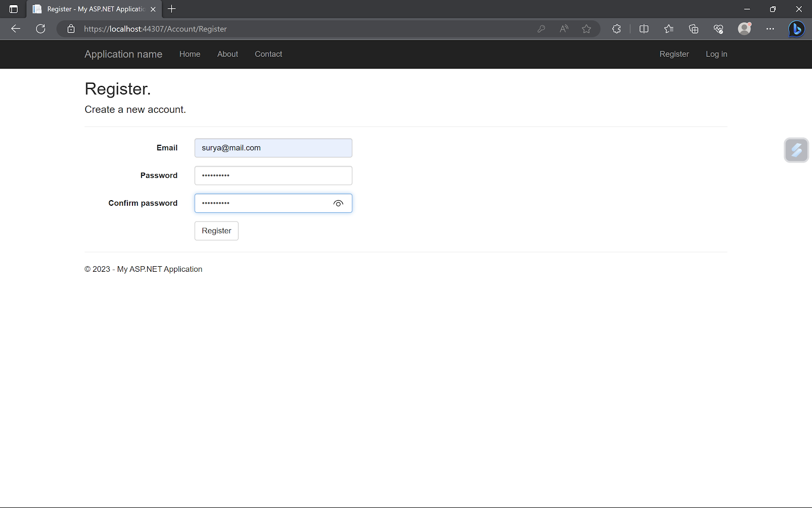This screenshot has width=812, height=508.
Task: Click the 'Create a new account.' text
Action: pos(135,110)
